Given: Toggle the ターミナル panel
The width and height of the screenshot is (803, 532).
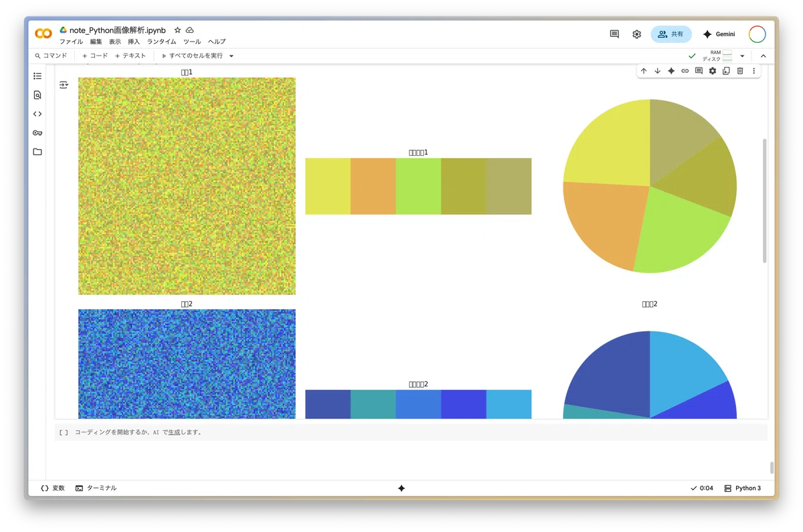Looking at the screenshot, I should (96, 489).
